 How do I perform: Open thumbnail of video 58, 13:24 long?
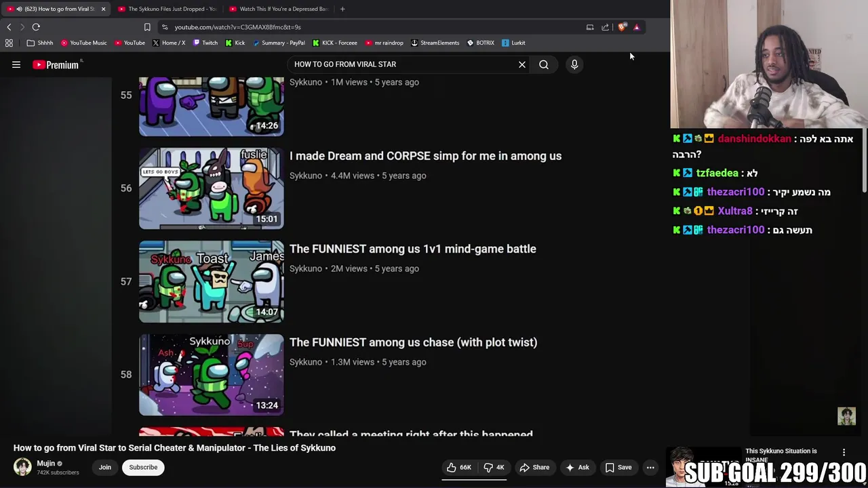click(212, 375)
